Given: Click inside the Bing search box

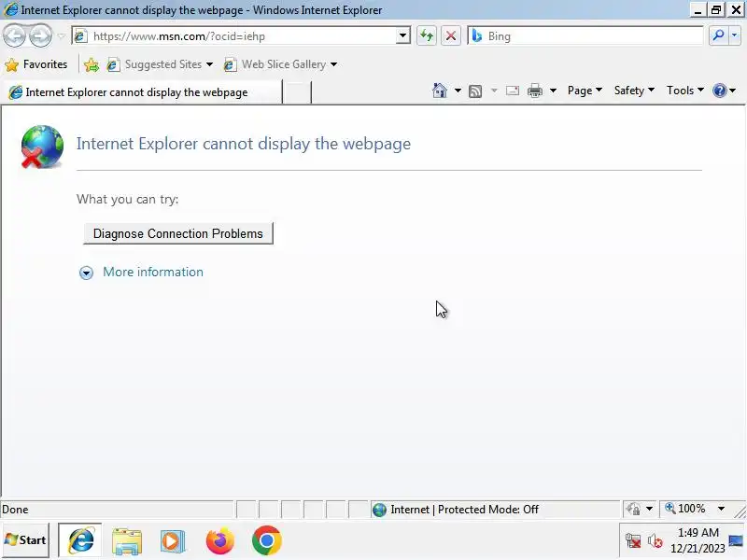Looking at the screenshot, I should click(585, 35).
